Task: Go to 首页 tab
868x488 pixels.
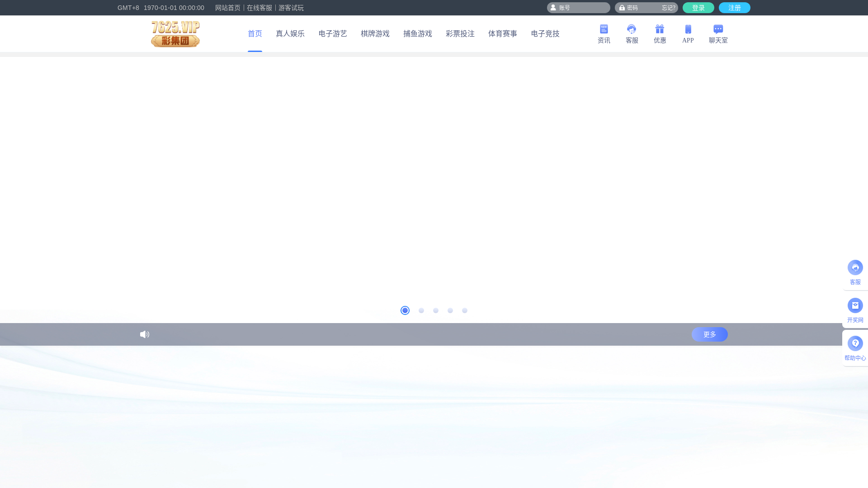Action: pos(255,34)
